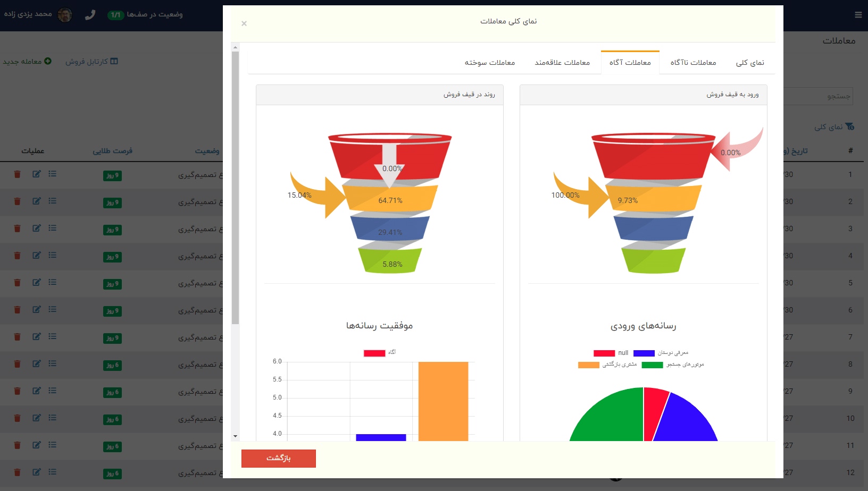Delete row 1 with the trash icon

pyautogui.click(x=17, y=174)
